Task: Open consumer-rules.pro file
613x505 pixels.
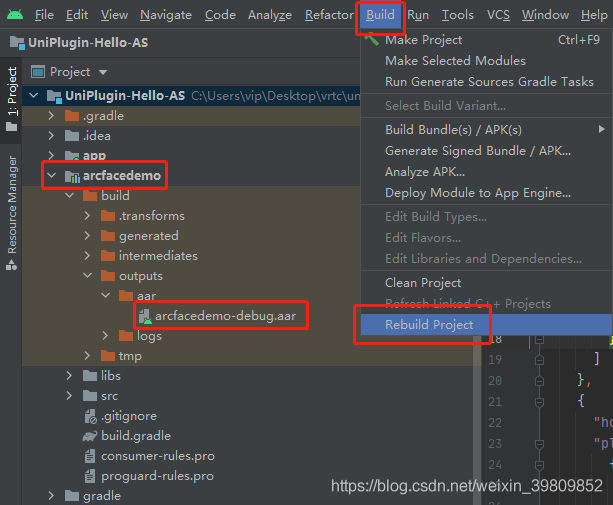Action: click(x=158, y=456)
